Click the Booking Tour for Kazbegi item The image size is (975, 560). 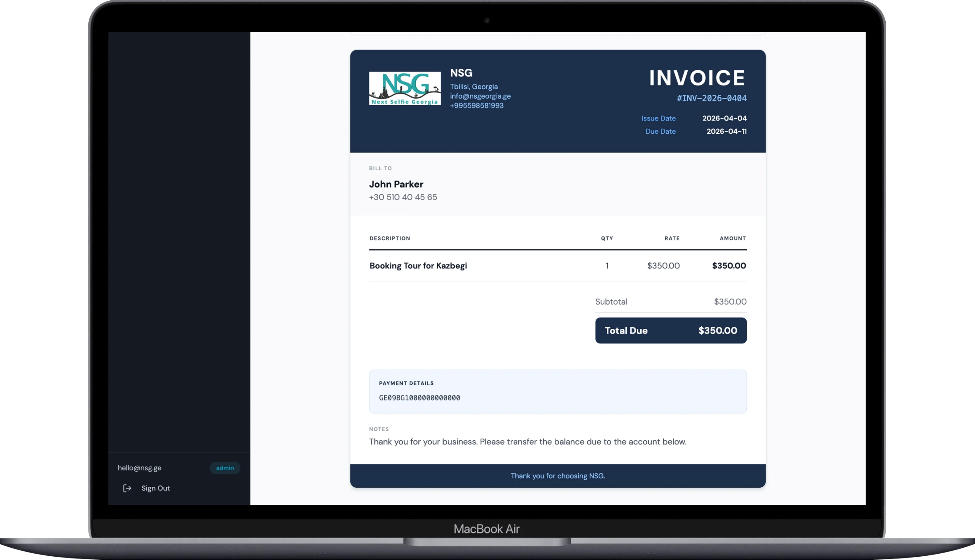point(418,266)
